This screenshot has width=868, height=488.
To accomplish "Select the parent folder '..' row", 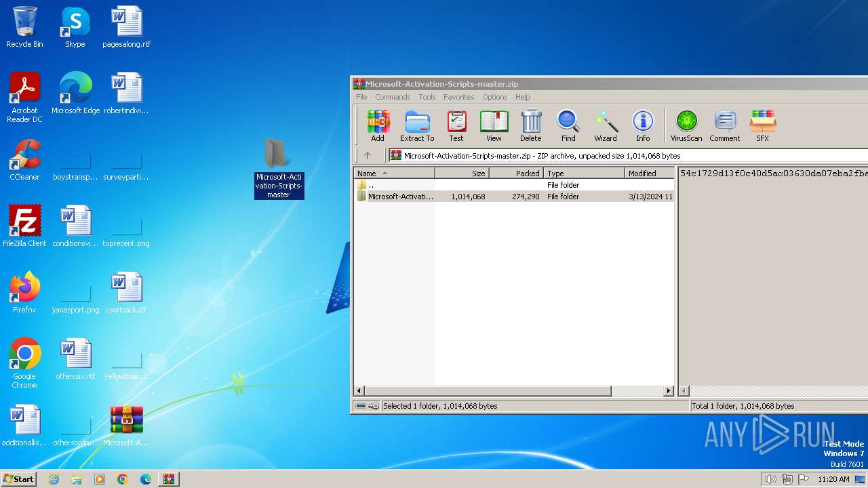I will click(x=514, y=185).
